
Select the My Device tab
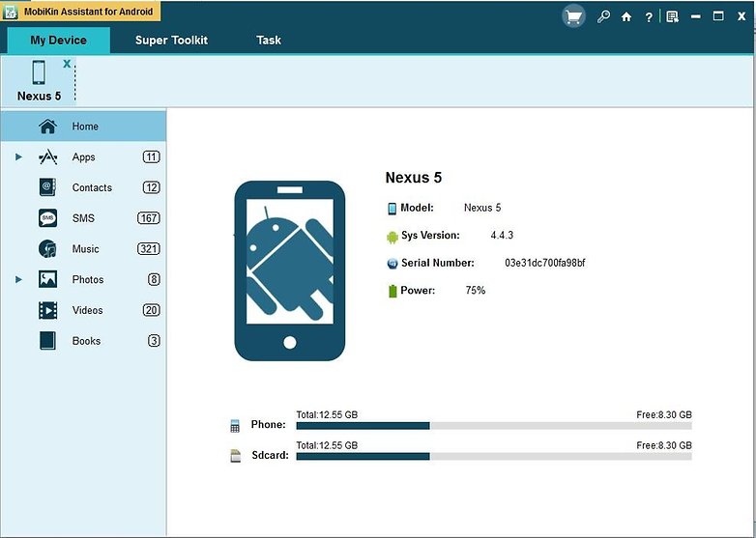click(x=58, y=40)
